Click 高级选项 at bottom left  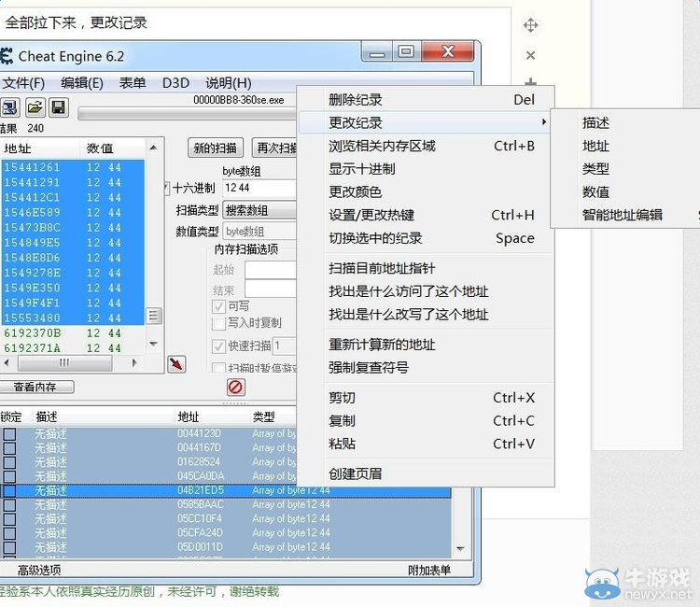39,571
